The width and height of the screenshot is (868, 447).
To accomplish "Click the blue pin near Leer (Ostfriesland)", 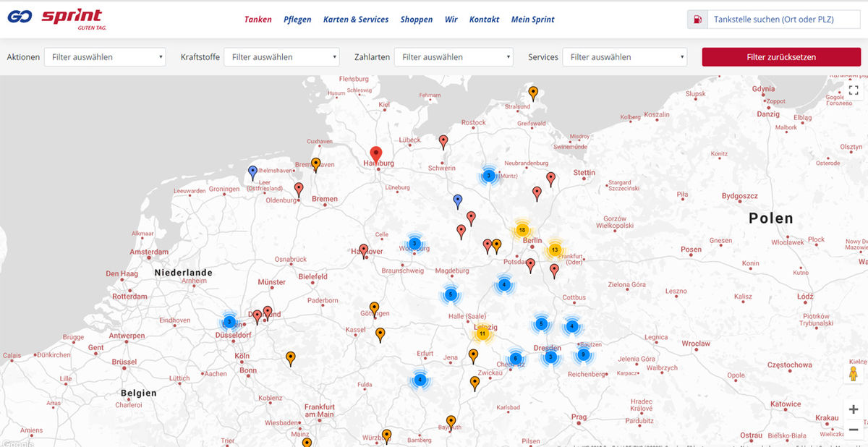I will [252, 171].
